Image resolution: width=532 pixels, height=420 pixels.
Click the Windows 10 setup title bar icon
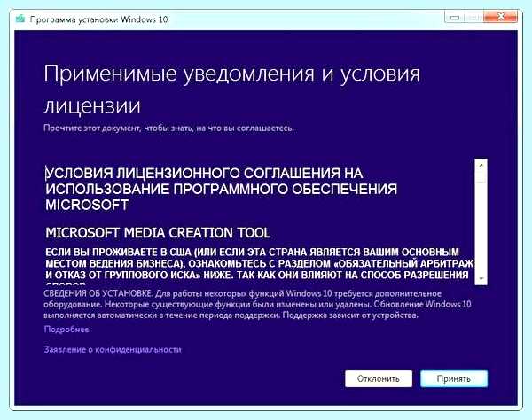coord(20,19)
